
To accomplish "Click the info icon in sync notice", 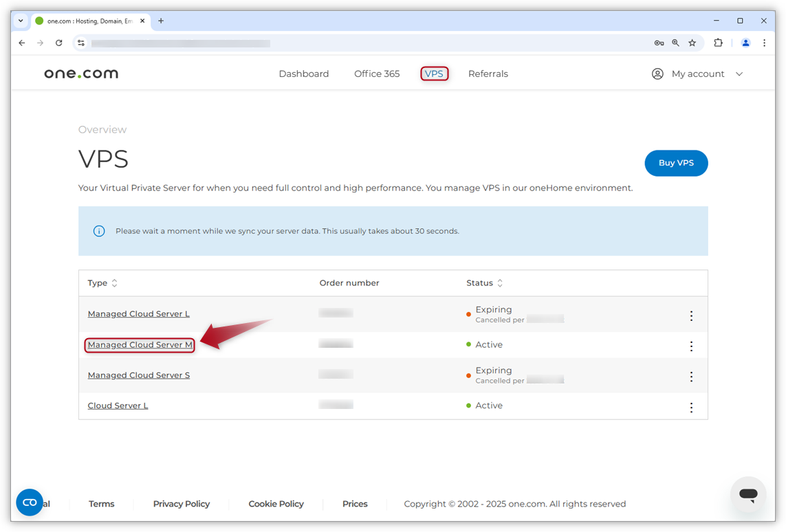I will 98,231.
